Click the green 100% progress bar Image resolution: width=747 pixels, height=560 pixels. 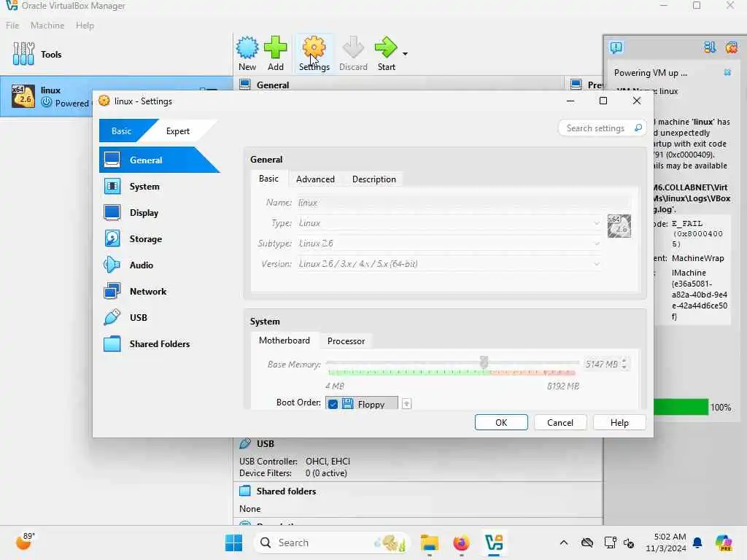(681, 407)
